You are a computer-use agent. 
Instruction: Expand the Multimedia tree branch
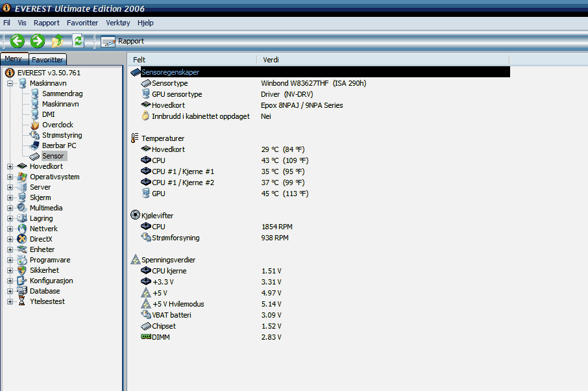tap(10, 208)
